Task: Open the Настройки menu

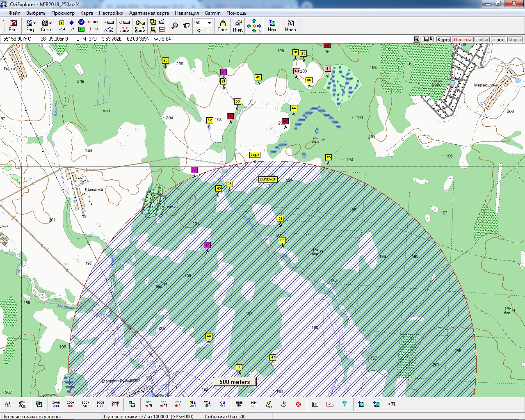Action: [x=111, y=13]
